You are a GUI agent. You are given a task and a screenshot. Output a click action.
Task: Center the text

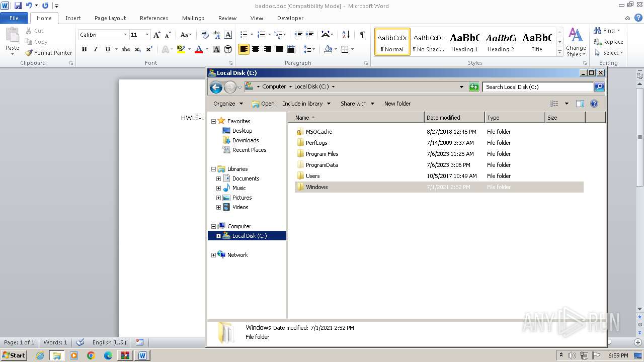(256, 49)
